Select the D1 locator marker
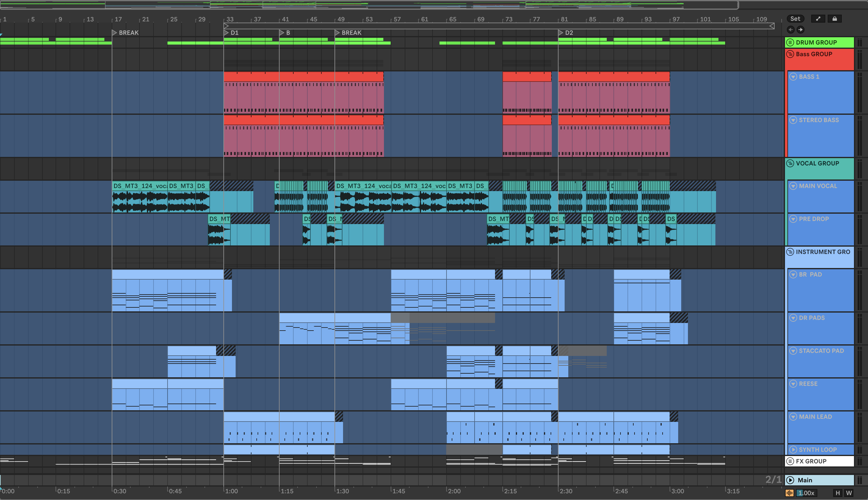 [226, 33]
